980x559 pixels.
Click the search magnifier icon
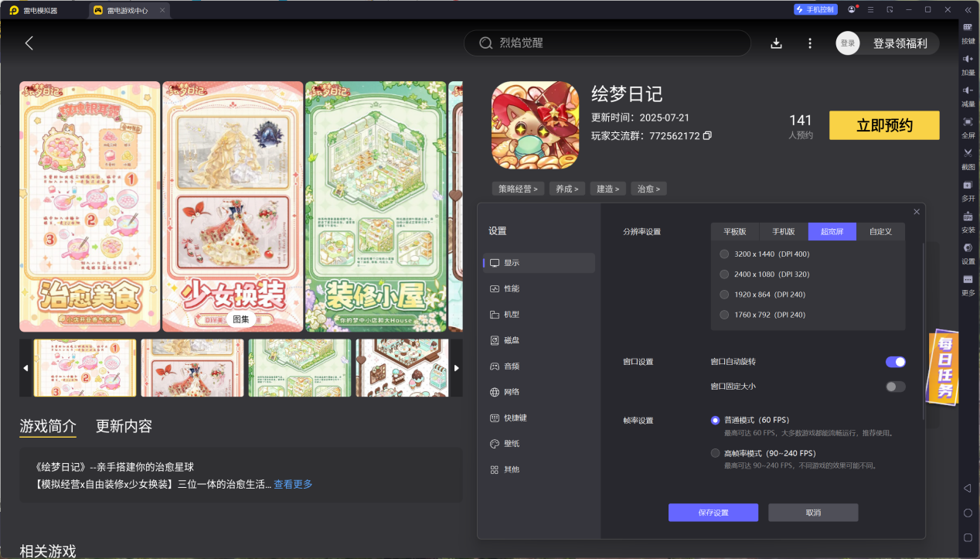click(486, 43)
